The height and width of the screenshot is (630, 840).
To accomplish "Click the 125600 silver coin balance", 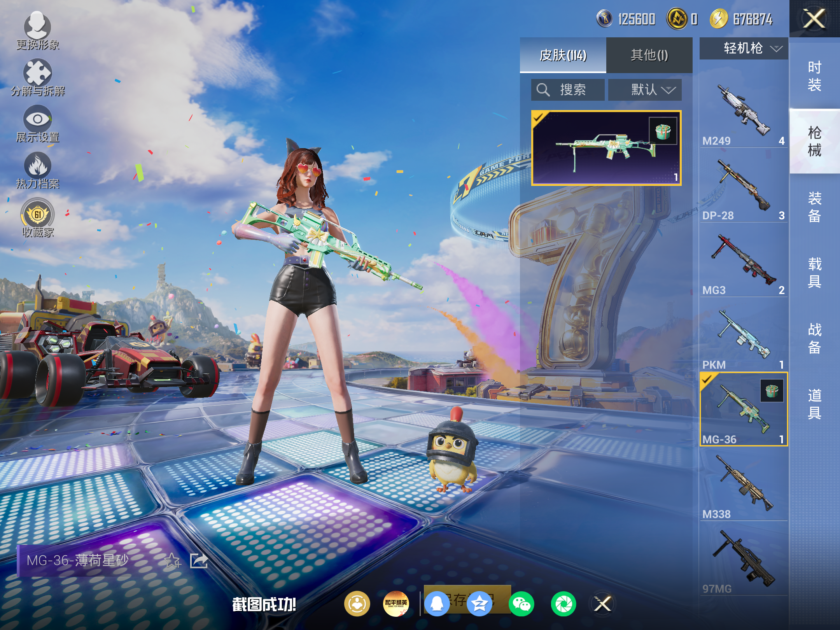I will point(637,19).
